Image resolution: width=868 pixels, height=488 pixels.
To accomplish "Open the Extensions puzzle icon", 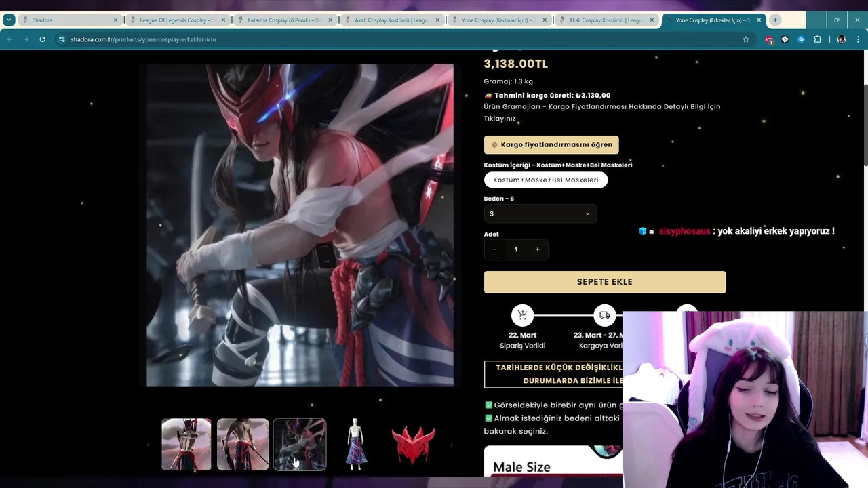I will pyautogui.click(x=817, y=39).
